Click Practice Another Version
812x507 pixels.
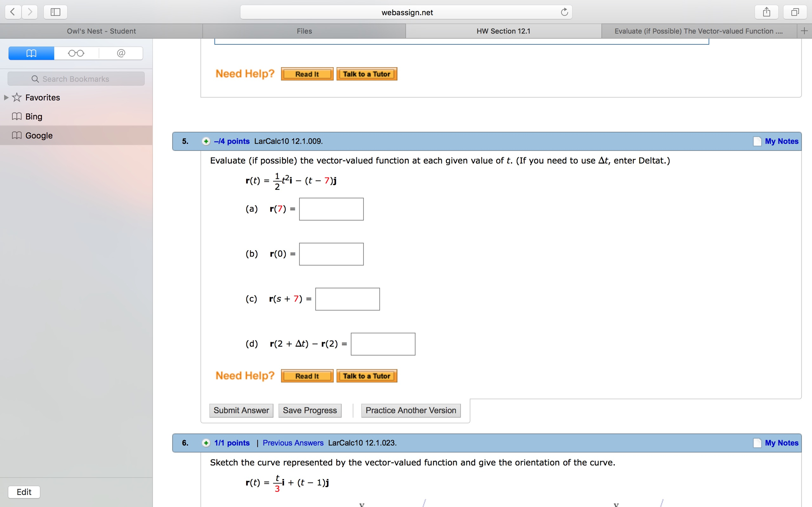tap(411, 410)
